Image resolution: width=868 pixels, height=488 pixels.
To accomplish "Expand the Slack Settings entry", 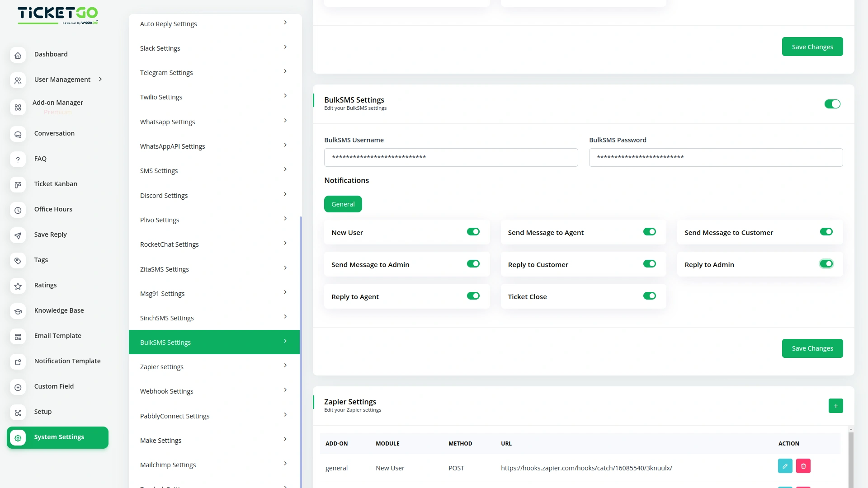I will [x=213, y=48].
